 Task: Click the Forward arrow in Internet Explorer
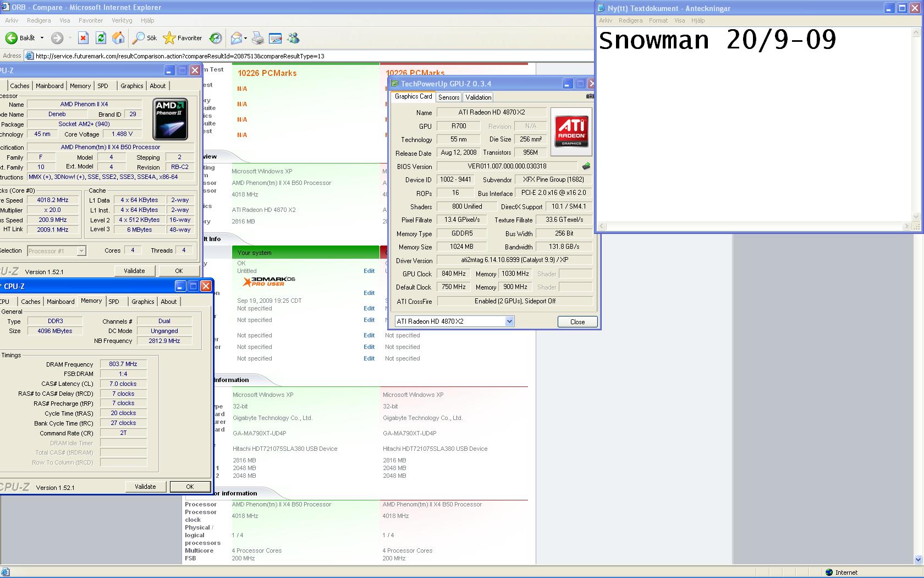tap(57, 38)
